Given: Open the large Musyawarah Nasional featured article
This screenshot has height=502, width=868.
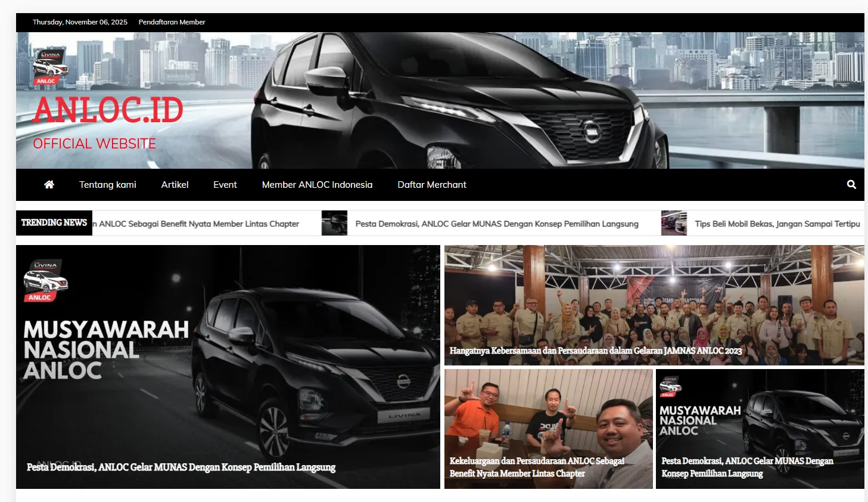Looking at the screenshot, I should [181, 467].
